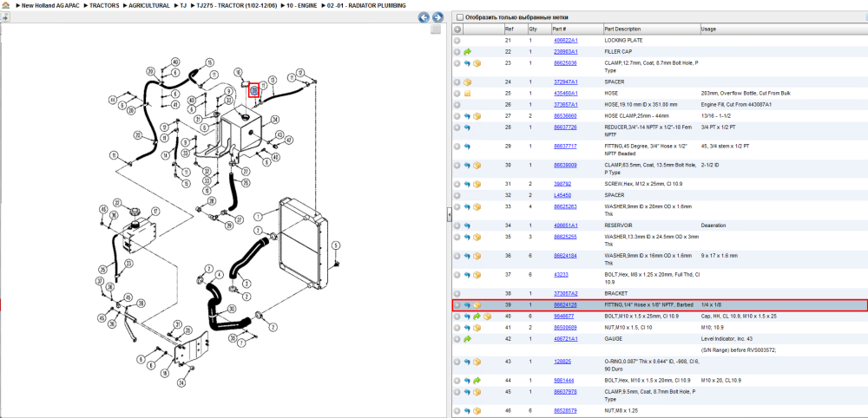Click the green arrow icon in row 44 BOLT
The height and width of the screenshot is (418, 868).
pyautogui.click(x=477, y=381)
